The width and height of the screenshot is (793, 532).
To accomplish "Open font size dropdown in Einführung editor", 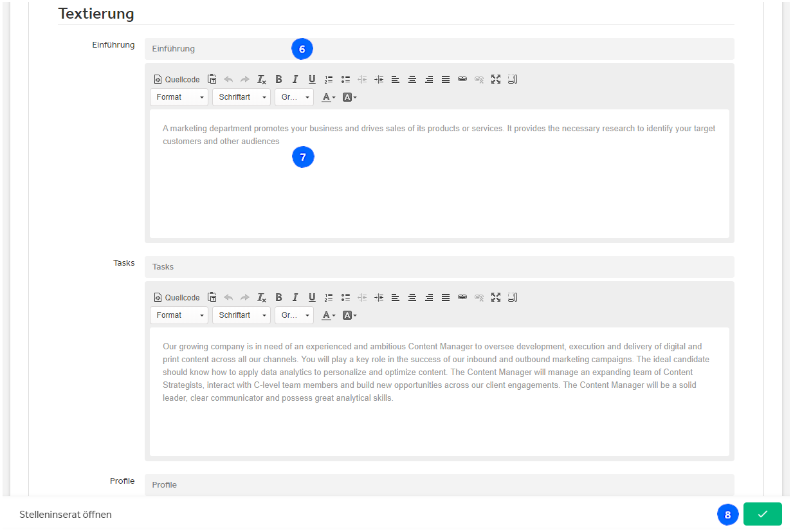I will click(295, 97).
